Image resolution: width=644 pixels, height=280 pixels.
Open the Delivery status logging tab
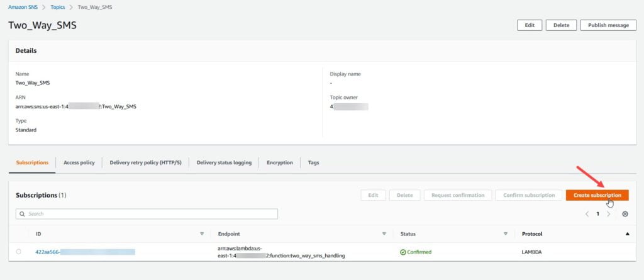[x=224, y=162]
